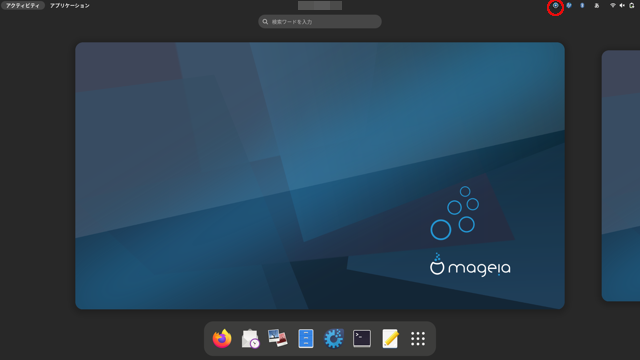
Task: Show all applications grid
Action: click(418, 338)
